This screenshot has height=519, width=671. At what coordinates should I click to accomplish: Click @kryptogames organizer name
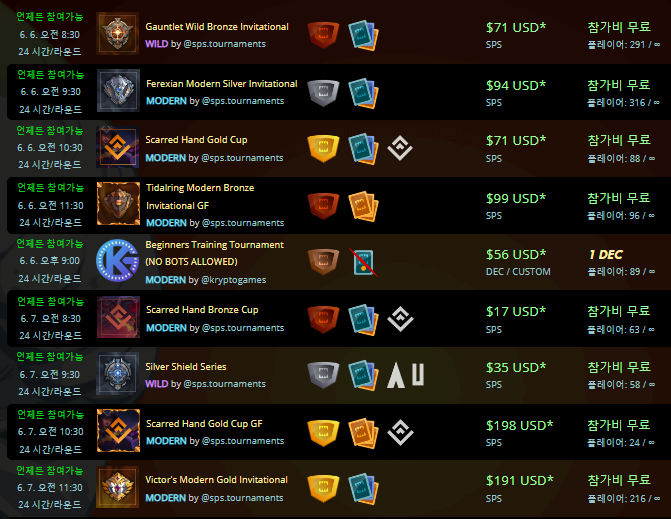pos(234,280)
